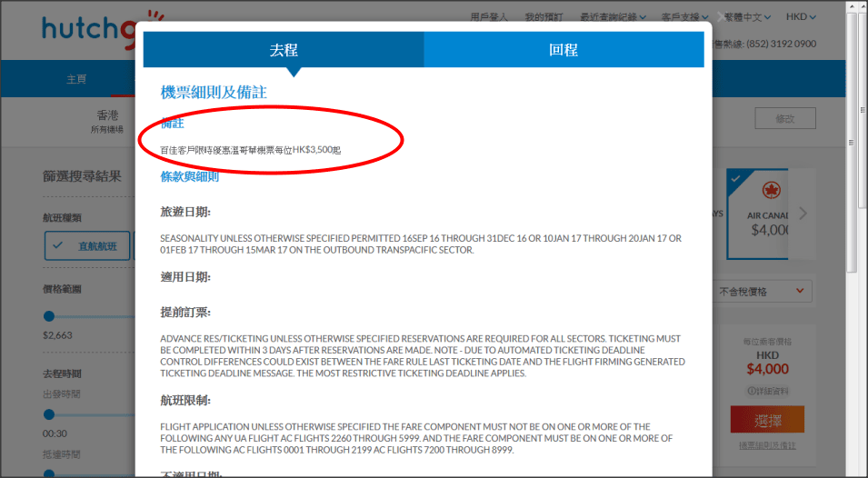Click the 選擇 select flight button
The height and width of the screenshot is (478, 868).
767,422
